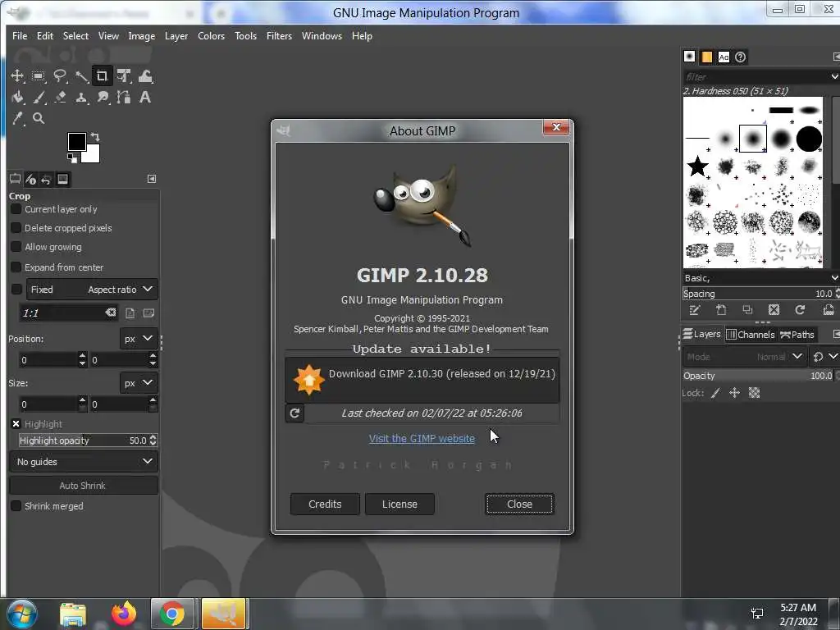Open the Position unit px dropdown

[138, 339]
